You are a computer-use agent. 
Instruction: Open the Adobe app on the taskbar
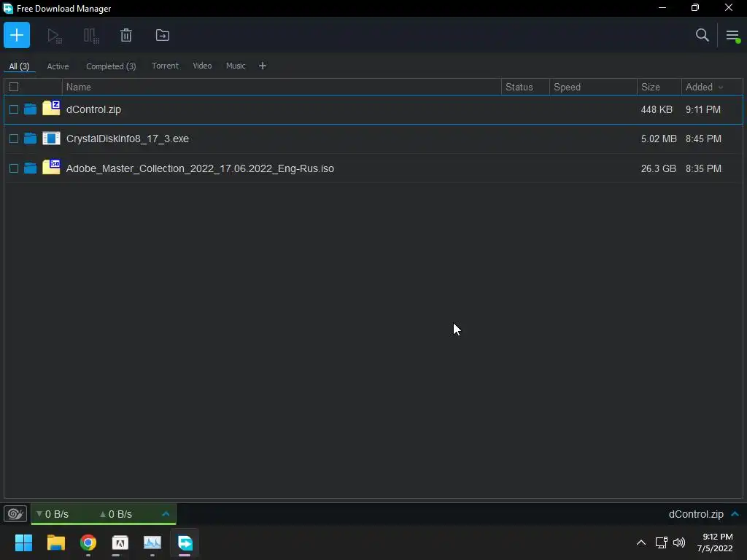tap(120, 542)
